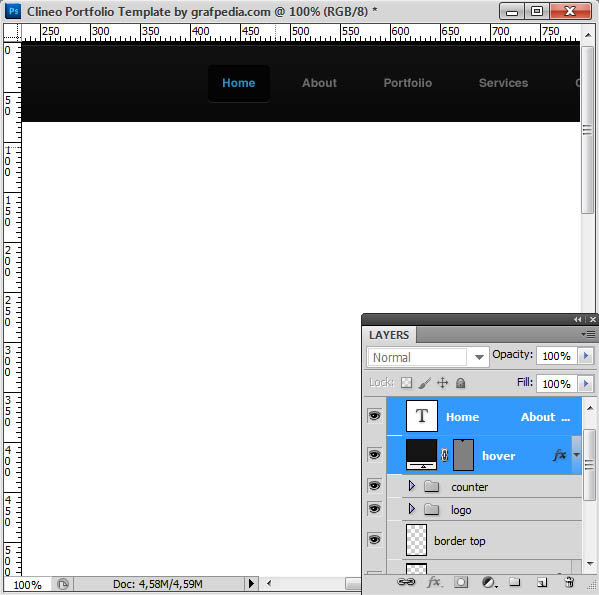Image resolution: width=599 pixels, height=595 pixels.
Task: Create new fill or adjustment layer
Action: [489, 582]
